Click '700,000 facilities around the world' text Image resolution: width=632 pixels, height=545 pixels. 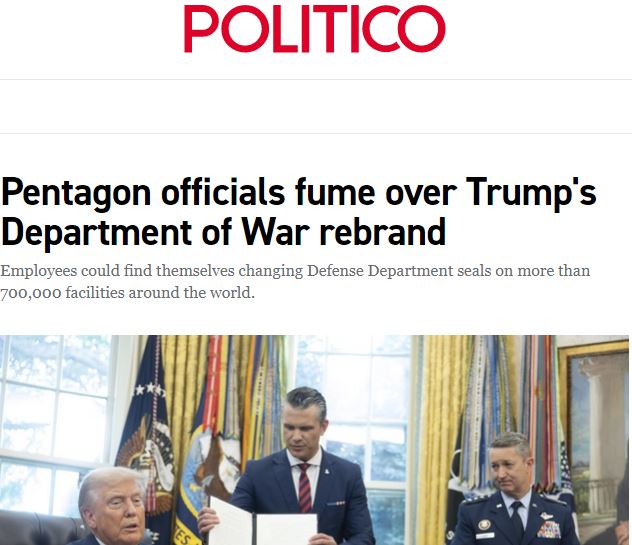click(x=127, y=293)
